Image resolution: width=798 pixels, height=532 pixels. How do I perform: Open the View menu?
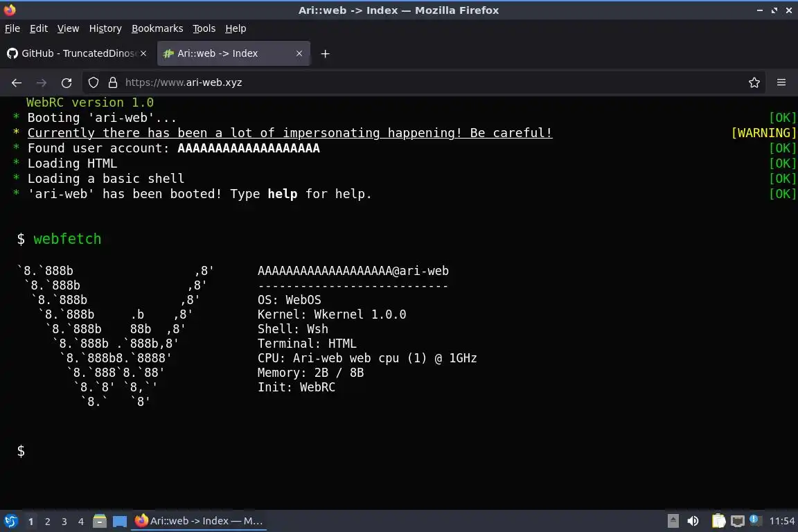[68, 28]
